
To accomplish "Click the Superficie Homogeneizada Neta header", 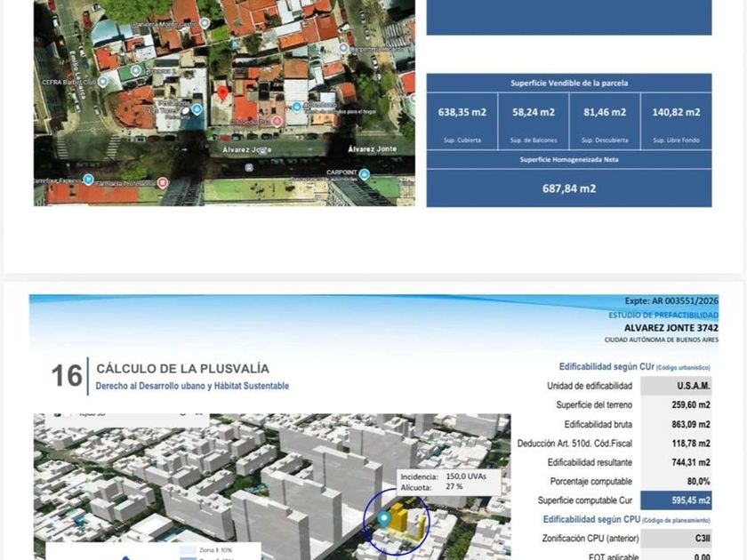I will point(569,160).
